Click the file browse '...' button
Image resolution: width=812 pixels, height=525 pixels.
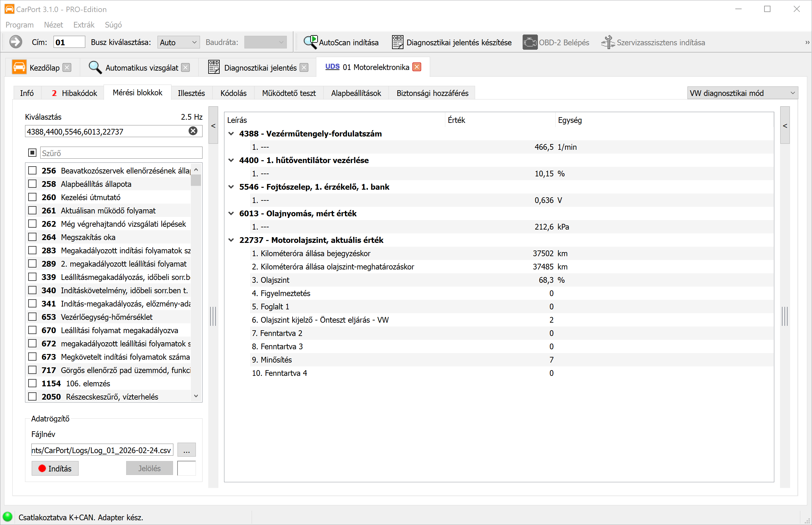(186, 450)
